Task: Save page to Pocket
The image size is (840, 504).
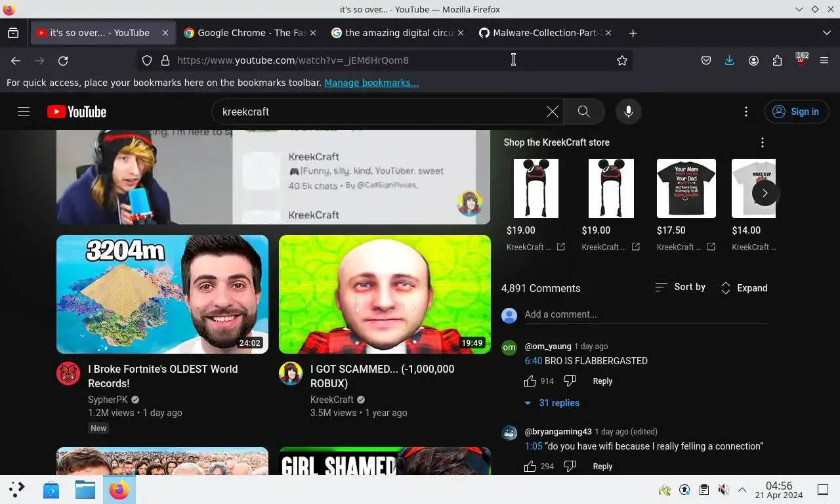Action: pyautogui.click(x=706, y=60)
